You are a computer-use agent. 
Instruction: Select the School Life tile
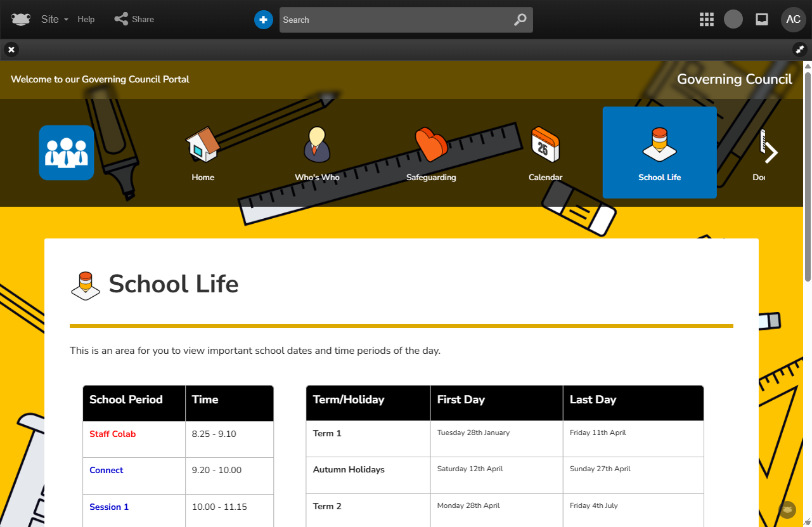click(659, 152)
